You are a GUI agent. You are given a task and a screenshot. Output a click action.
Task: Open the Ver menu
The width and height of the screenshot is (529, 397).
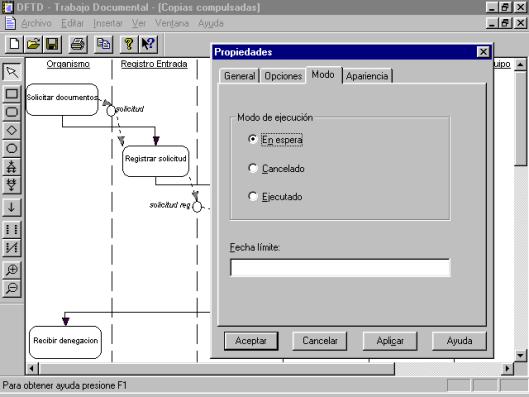point(138,23)
